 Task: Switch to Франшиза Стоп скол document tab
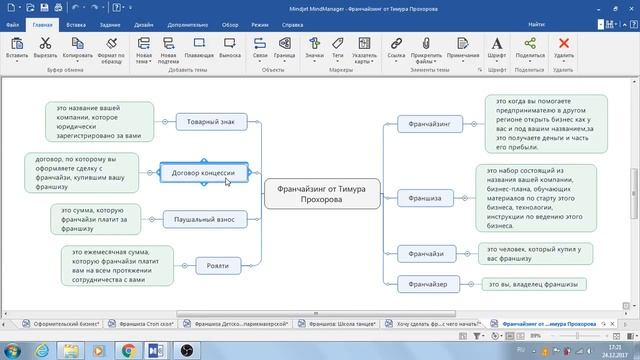click(141, 324)
